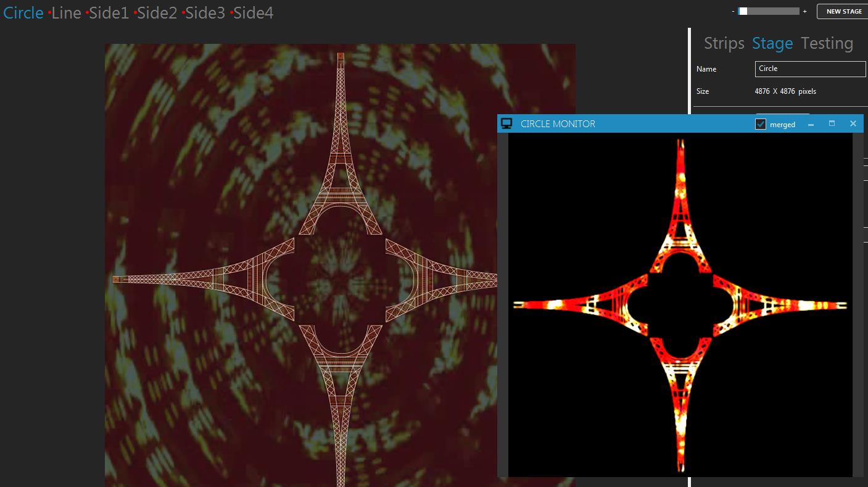Click the left tower strip on the stage canvas
The height and width of the screenshot is (487, 868).
(204, 280)
